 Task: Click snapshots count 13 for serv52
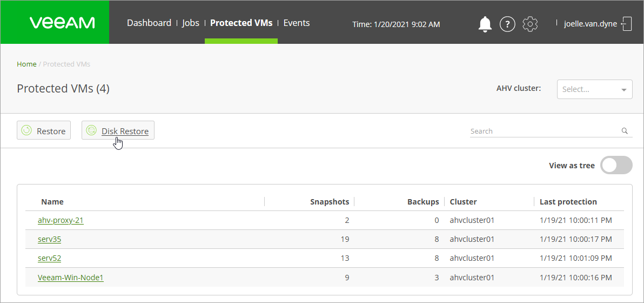[x=345, y=258]
